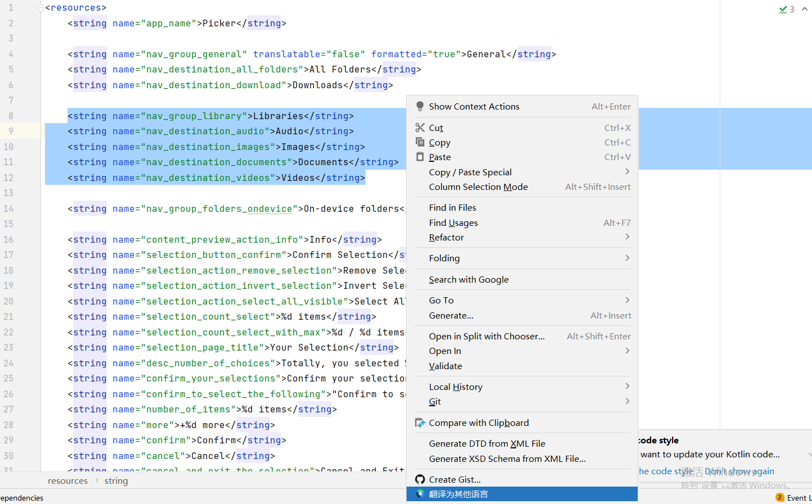Click the GitHub icon beside Create Gist
This screenshot has width=812, height=504.
coord(419,479)
